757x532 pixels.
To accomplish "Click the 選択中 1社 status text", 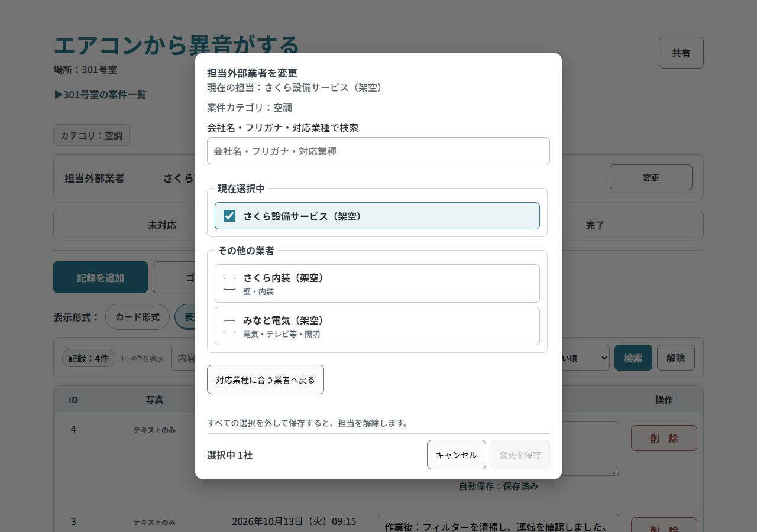I will [229, 455].
